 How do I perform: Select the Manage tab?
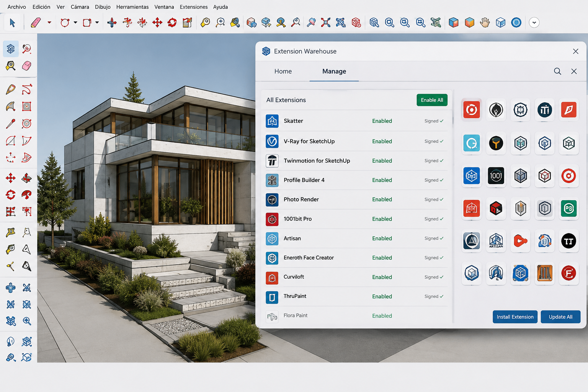click(x=334, y=71)
